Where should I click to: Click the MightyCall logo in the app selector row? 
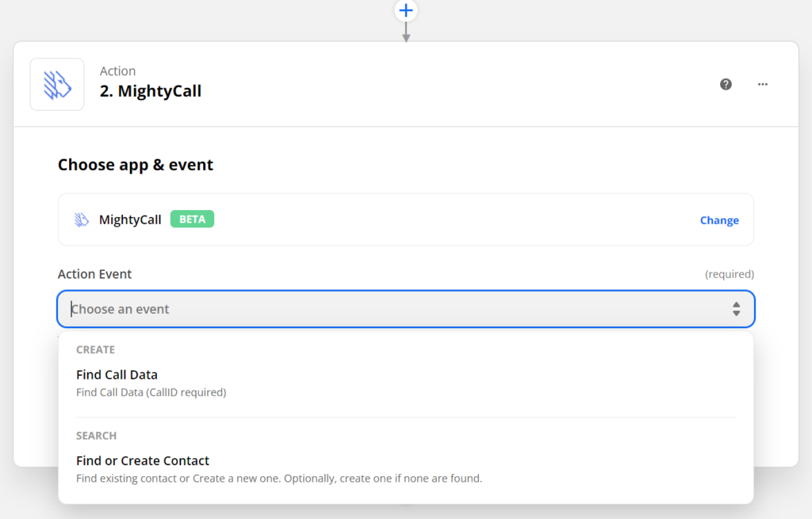coord(82,219)
